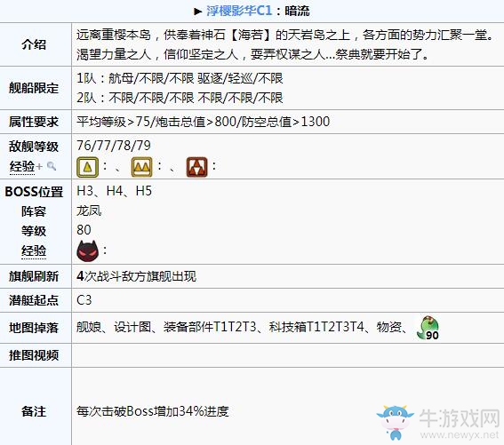Click the 经验+ link under 敌舰等级

click(x=26, y=166)
